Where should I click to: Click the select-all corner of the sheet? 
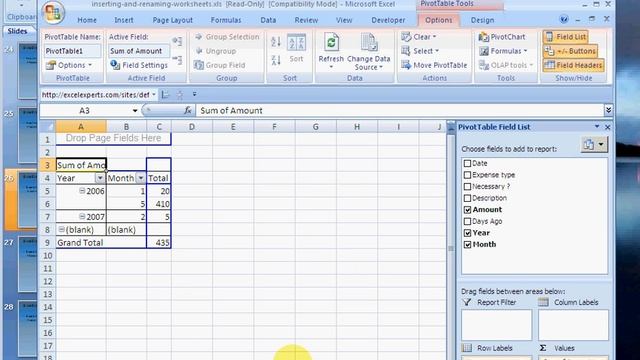48,127
